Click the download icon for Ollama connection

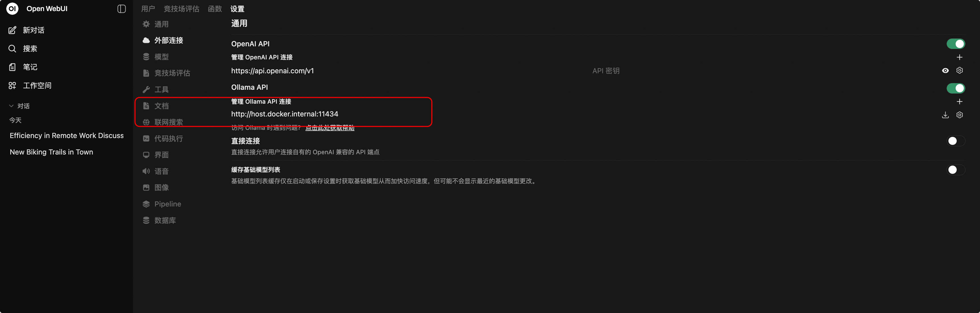coord(945,115)
